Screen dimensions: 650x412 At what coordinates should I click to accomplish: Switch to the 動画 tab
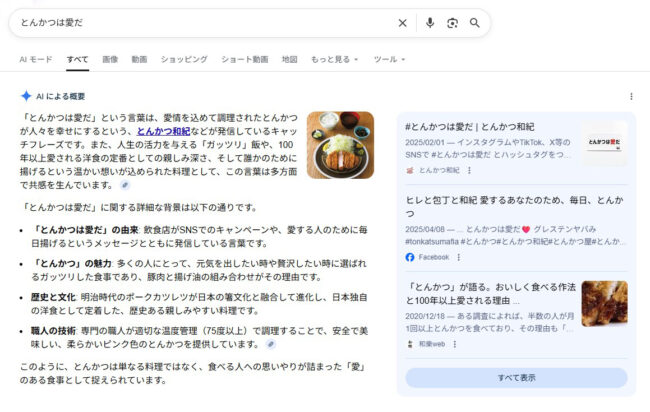coord(139,59)
